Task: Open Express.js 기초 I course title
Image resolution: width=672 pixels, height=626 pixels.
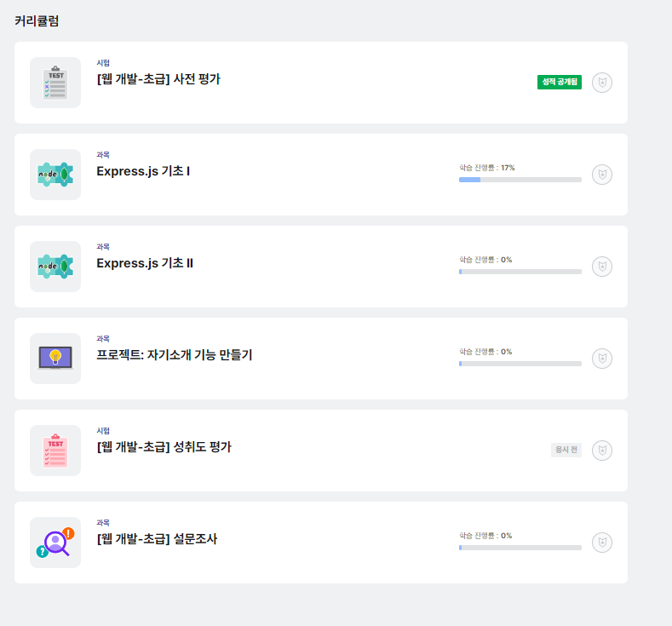Action: 143,171
